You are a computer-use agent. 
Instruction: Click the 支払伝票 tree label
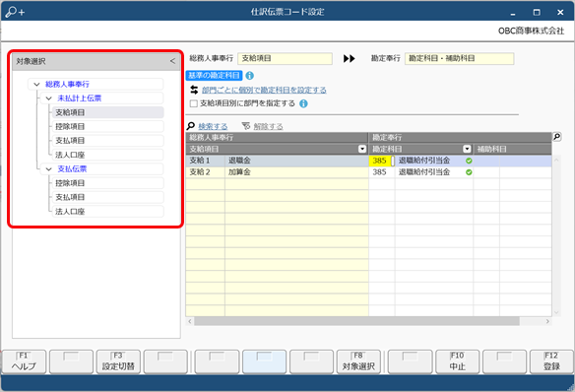coord(72,169)
